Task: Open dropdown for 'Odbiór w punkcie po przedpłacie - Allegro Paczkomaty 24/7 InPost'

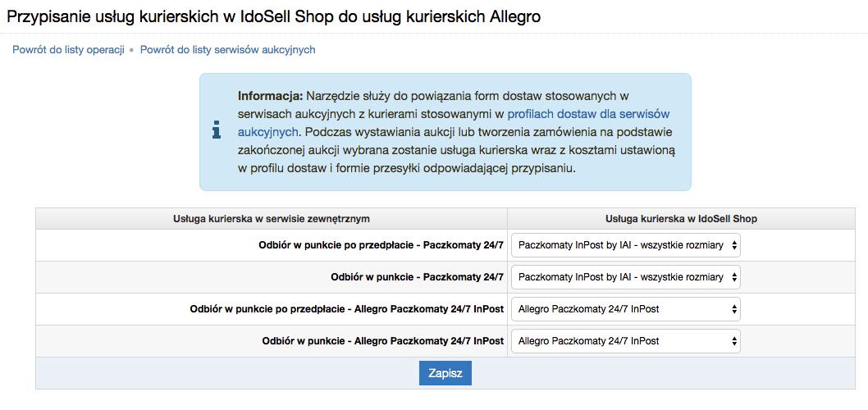Action: tap(625, 309)
